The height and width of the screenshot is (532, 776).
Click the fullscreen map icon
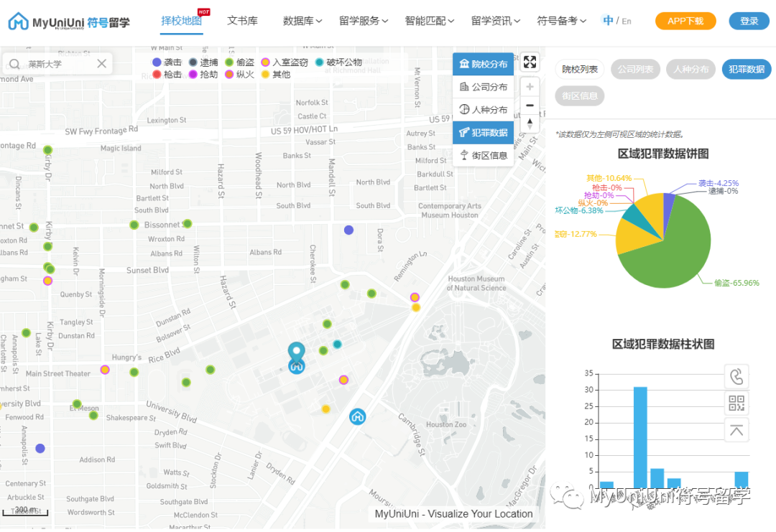click(530, 62)
